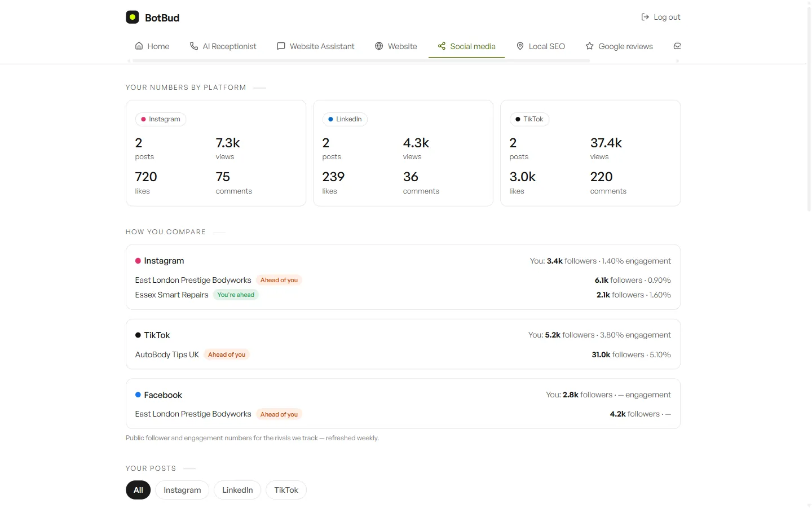This screenshot has width=812, height=508.
Task: Select the Social media tab
Action: click(x=466, y=46)
